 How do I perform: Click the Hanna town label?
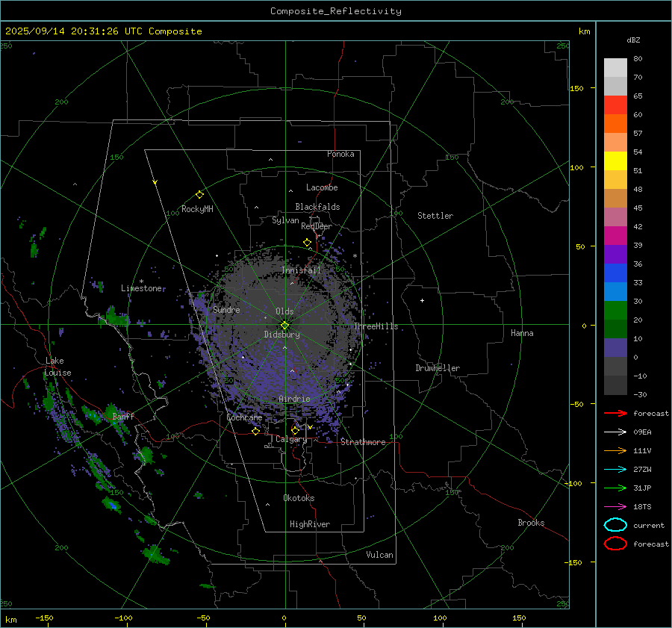tap(522, 333)
